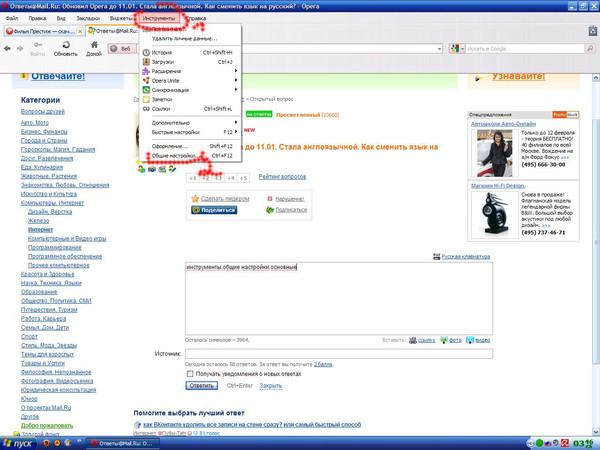Click the Google search field
The height and width of the screenshot is (450, 600).
pyautogui.click(x=525, y=49)
